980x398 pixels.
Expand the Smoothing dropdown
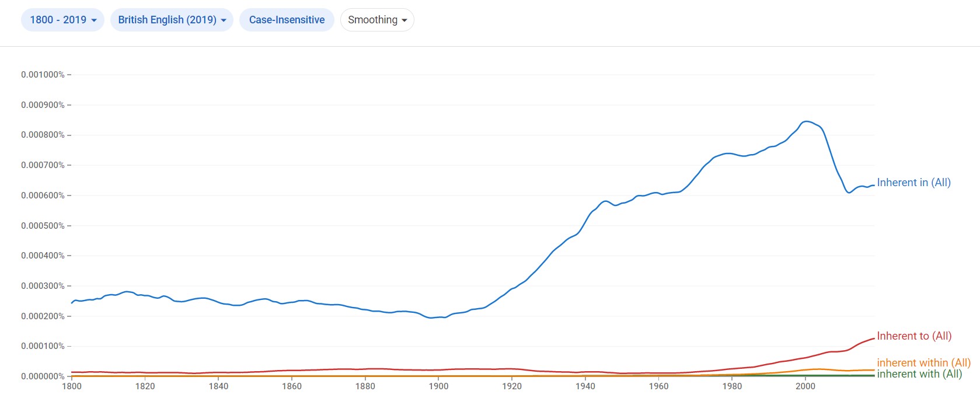click(x=377, y=20)
